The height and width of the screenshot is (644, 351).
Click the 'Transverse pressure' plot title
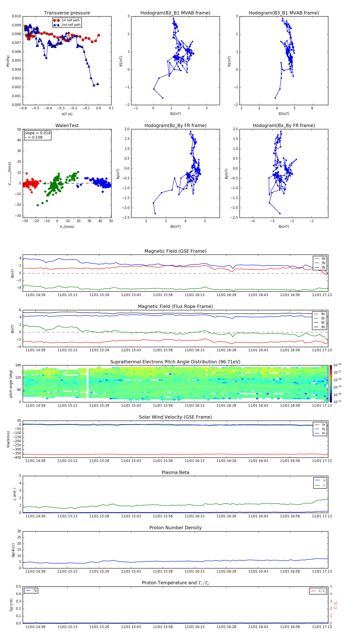click(x=67, y=13)
